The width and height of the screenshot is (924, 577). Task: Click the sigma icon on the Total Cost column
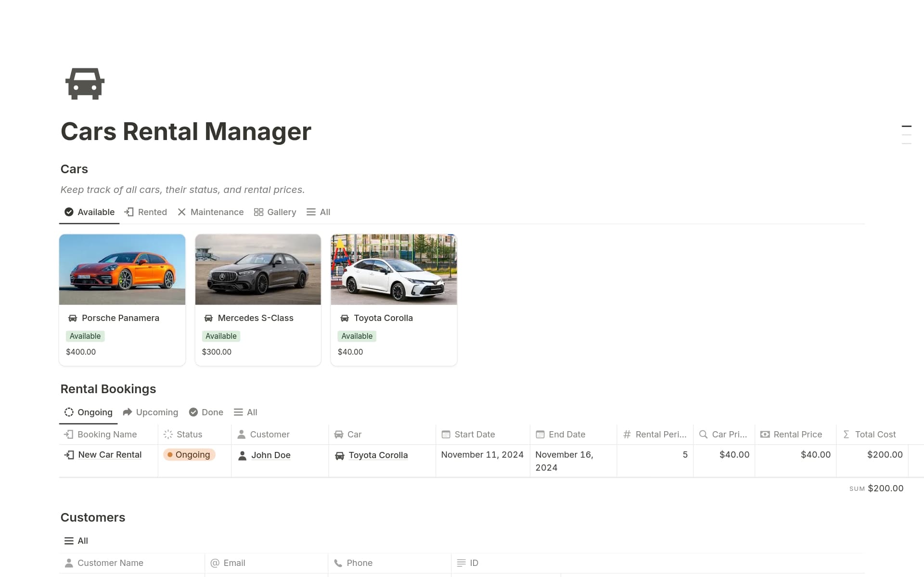coord(846,434)
